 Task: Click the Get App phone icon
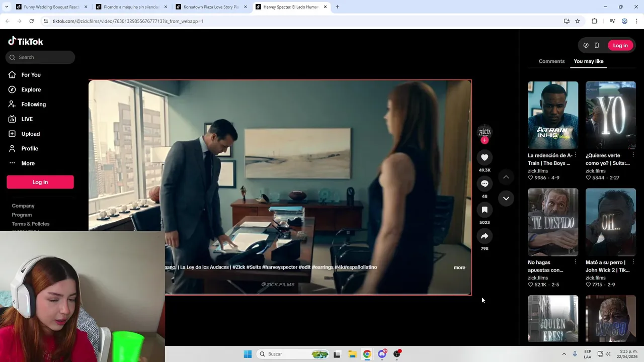[597, 45]
